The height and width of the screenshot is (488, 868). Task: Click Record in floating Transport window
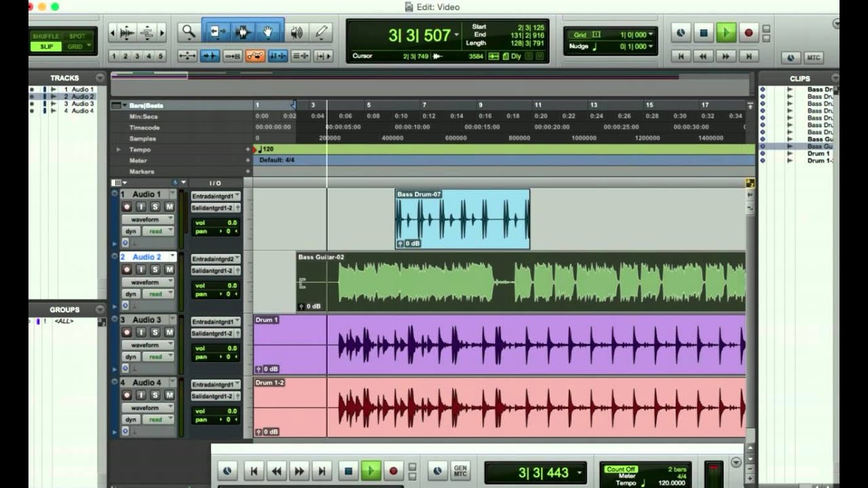tap(393, 470)
